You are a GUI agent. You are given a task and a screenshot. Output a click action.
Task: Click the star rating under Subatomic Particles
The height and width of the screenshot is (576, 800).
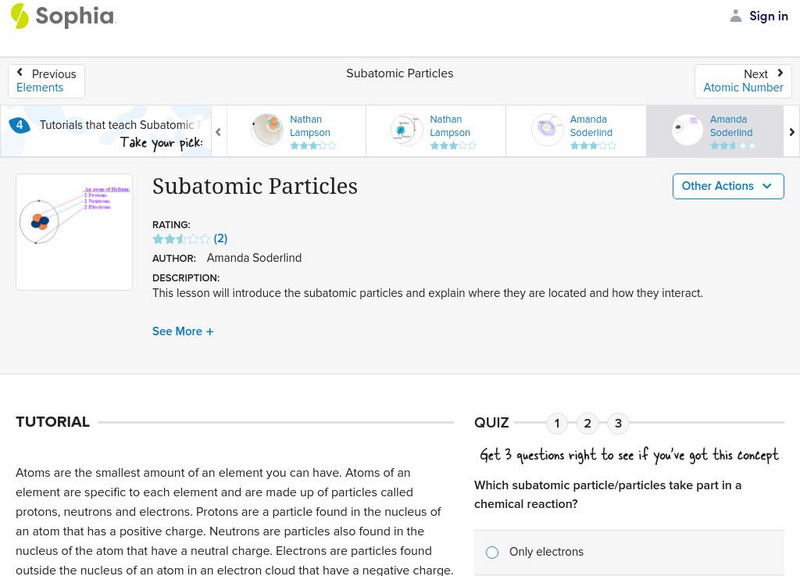pos(181,239)
